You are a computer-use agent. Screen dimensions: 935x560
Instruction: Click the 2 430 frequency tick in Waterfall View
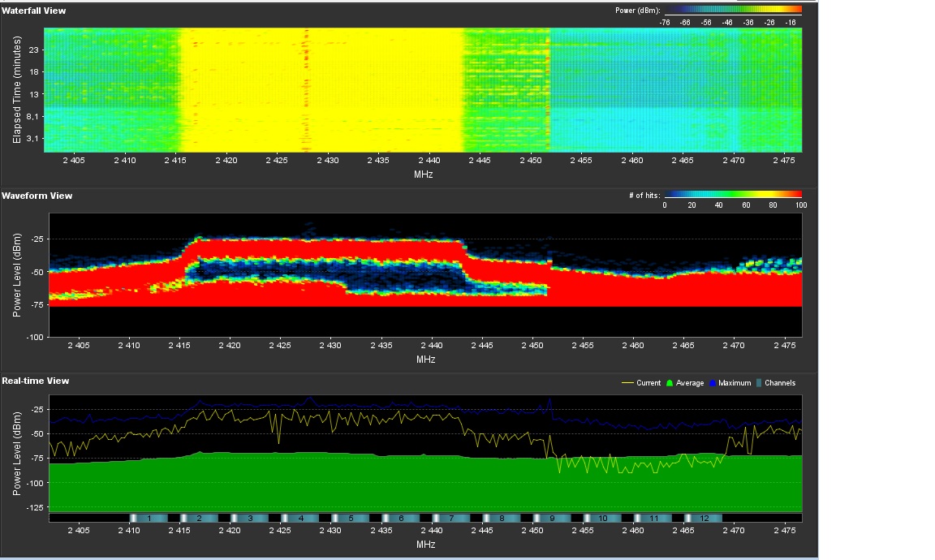[327, 161]
